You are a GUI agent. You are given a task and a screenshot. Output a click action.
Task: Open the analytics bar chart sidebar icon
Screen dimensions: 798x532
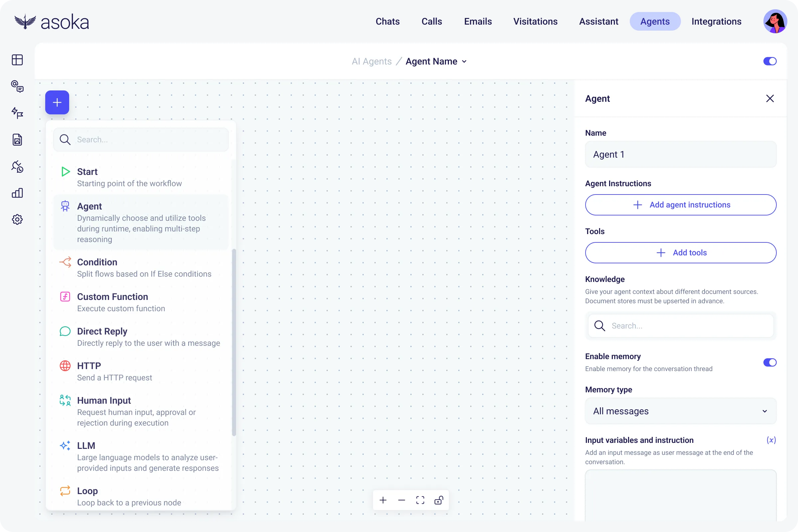point(17,193)
